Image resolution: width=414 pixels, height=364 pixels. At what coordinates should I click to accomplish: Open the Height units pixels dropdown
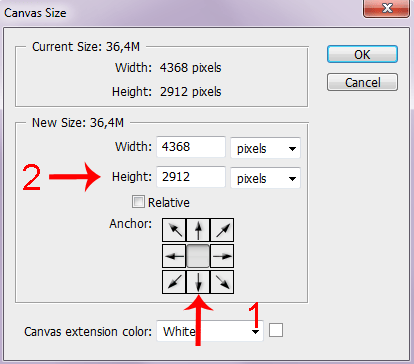[265, 178]
